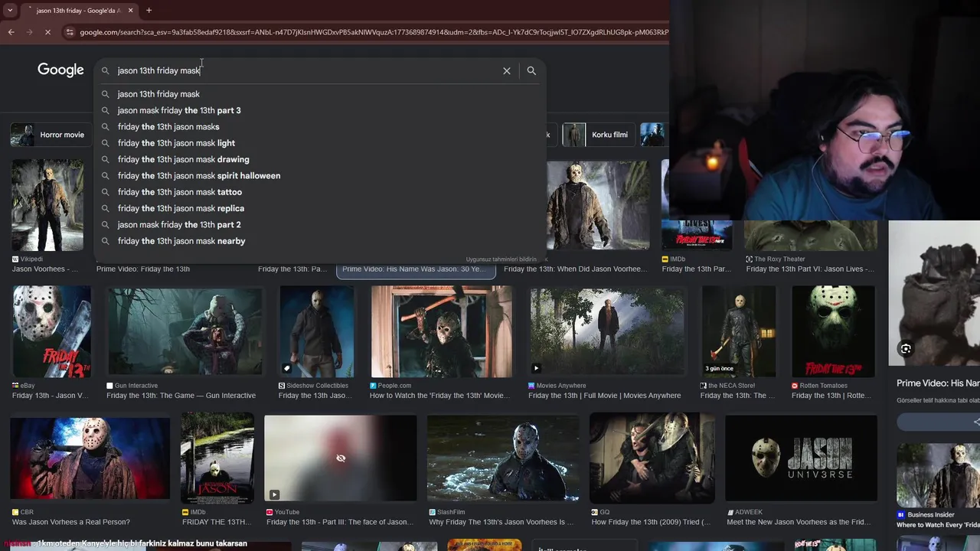
Task: Open site information icon in the address bar
Action: coord(70,32)
